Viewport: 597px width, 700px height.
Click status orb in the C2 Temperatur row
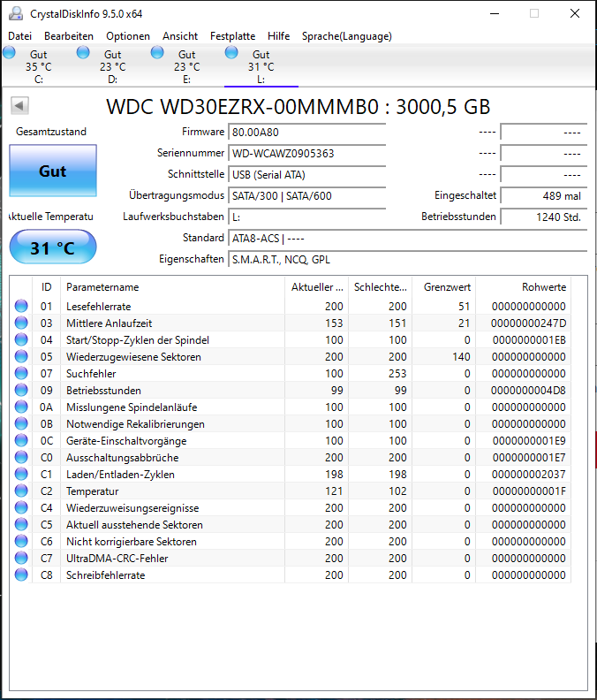tap(21, 491)
